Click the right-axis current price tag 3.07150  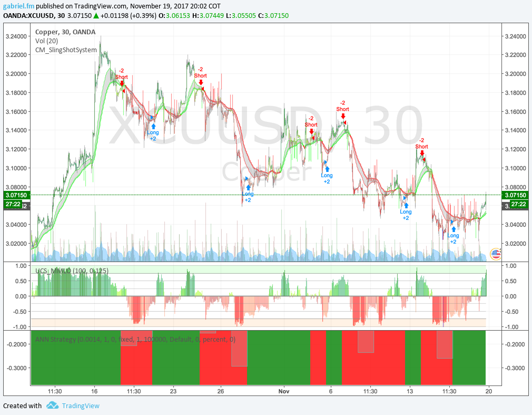tap(515, 195)
